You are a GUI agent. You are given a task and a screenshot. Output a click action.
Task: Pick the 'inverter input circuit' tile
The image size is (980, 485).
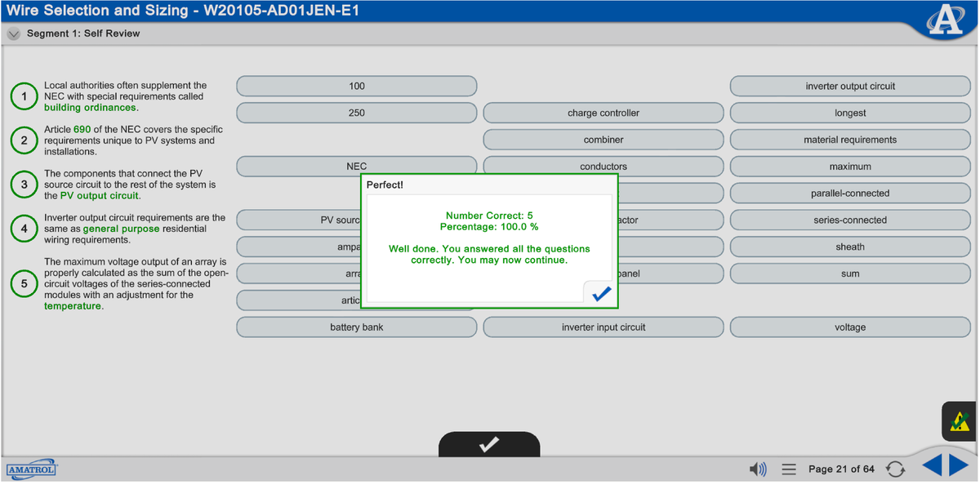pyautogui.click(x=604, y=327)
